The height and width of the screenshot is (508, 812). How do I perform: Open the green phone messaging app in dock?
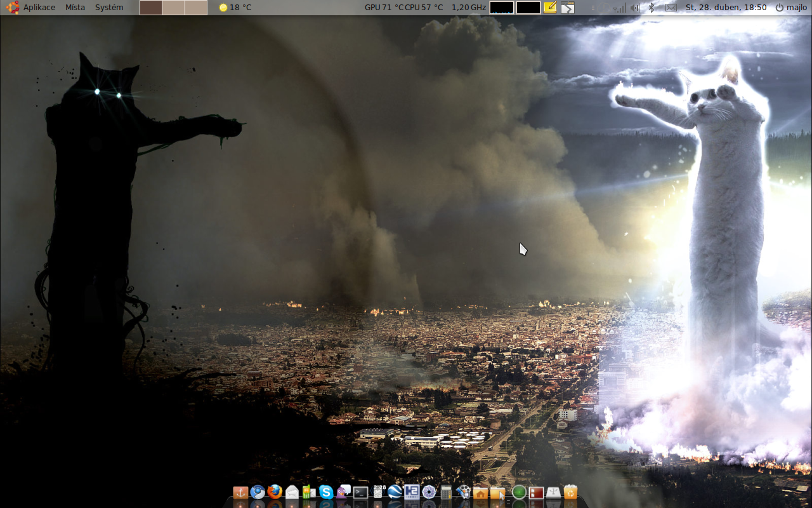pos(309,492)
